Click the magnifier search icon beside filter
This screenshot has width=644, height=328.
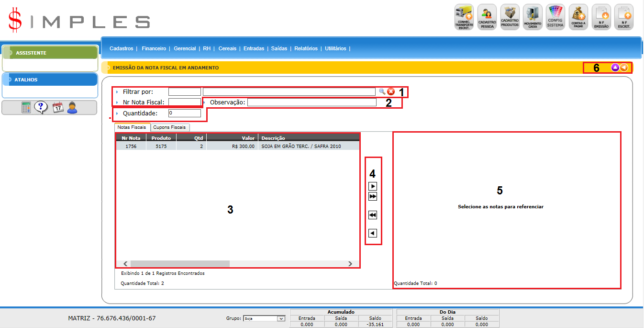click(382, 91)
